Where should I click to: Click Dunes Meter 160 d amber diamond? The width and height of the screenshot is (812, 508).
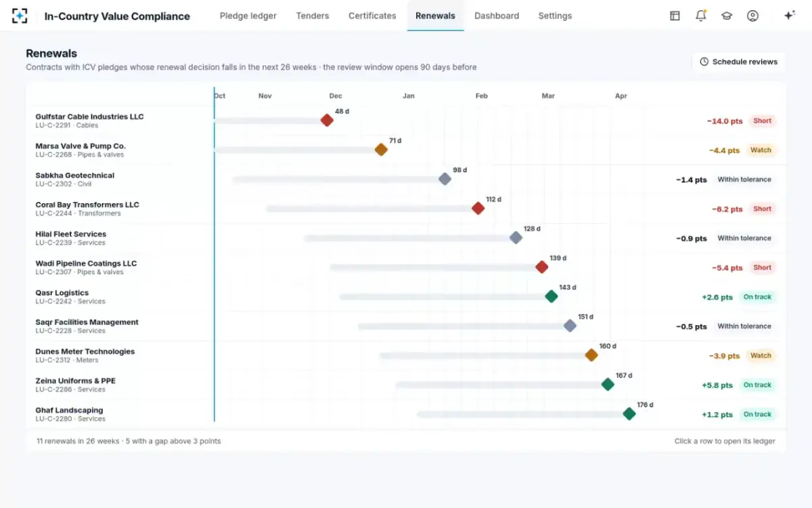(x=591, y=355)
